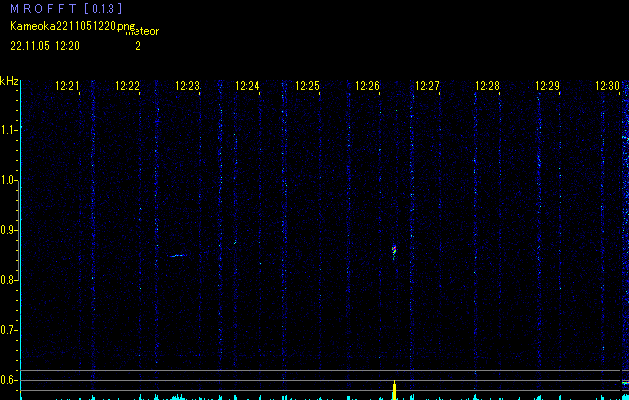Click the MROFFT [0.1.3] title text
The height and width of the screenshot is (400, 629).
point(66,8)
